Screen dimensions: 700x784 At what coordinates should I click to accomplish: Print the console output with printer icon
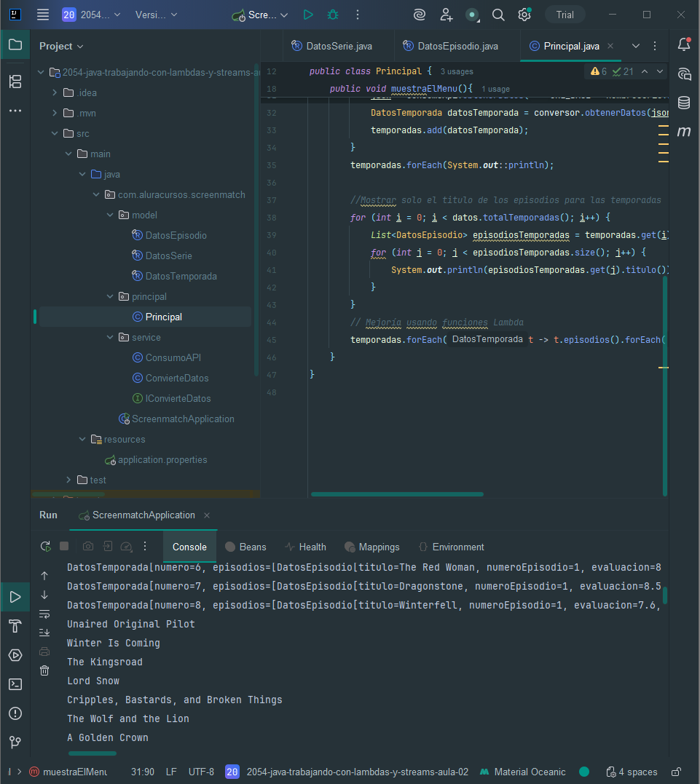44,652
